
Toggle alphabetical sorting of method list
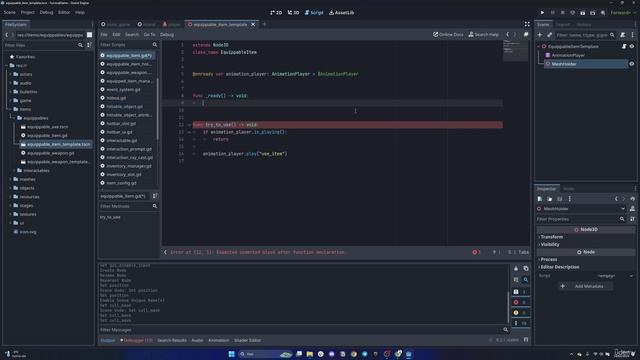[x=155, y=196]
